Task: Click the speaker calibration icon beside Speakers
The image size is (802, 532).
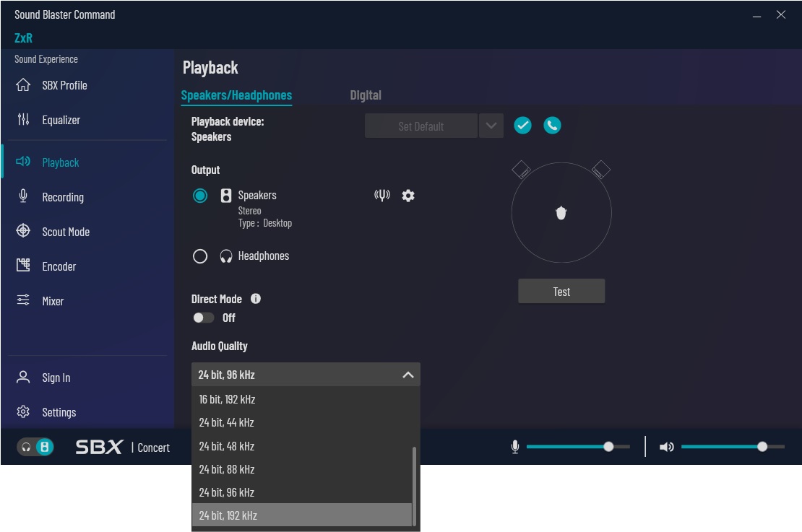Action: click(381, 196)
